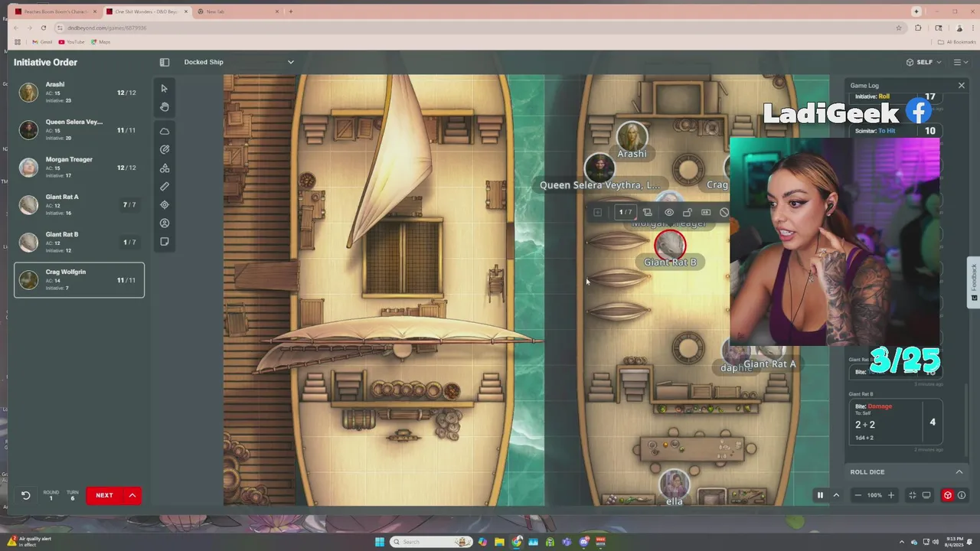Select the shapes tool

click(165, 168)
